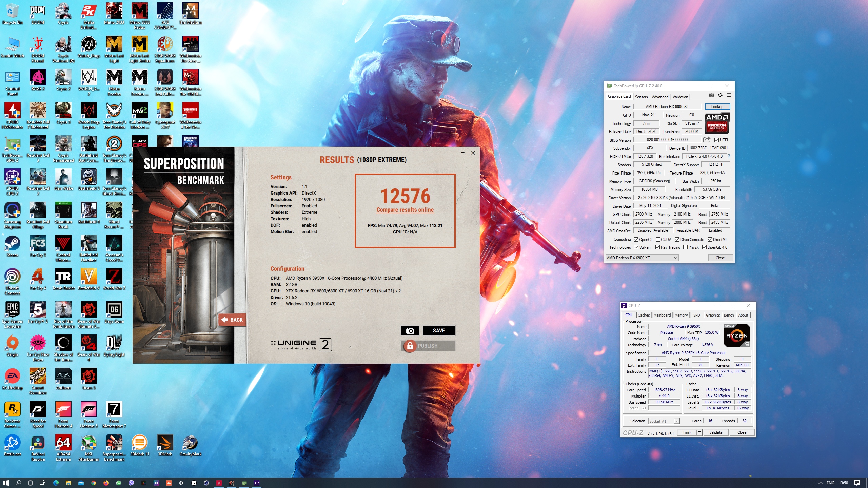The width and height of the screenshot is (868, 488).
Task: Click the CPU-Z Tools button
Action: click(687, 432)
